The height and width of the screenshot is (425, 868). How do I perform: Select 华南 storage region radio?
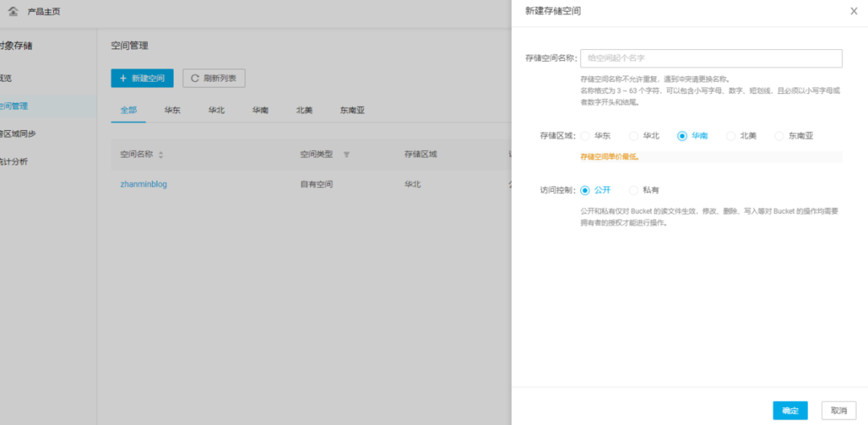(x=682, y=136)
